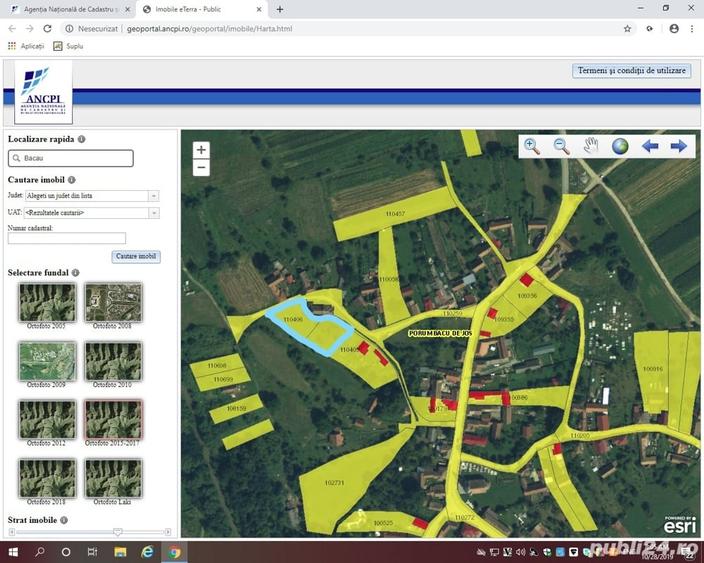Open the Aplicatii bookmarks shortcut
The image size is (704, 563).
[26, 46]
